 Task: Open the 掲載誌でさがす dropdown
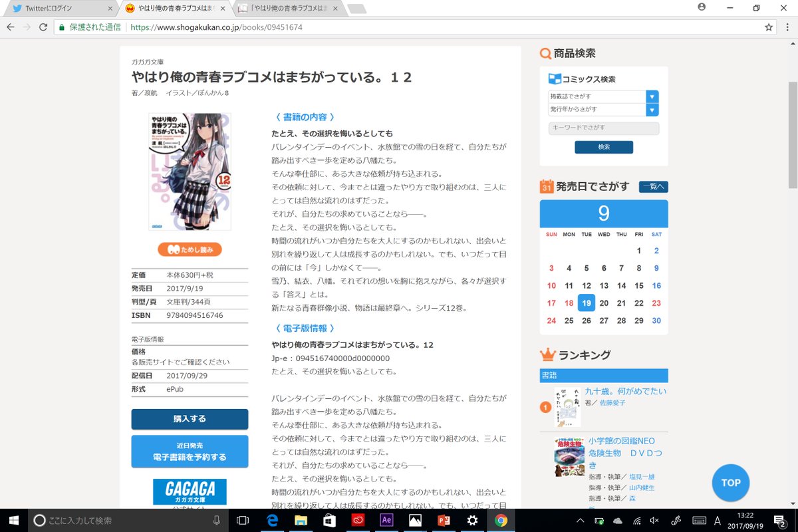(603, 96)
